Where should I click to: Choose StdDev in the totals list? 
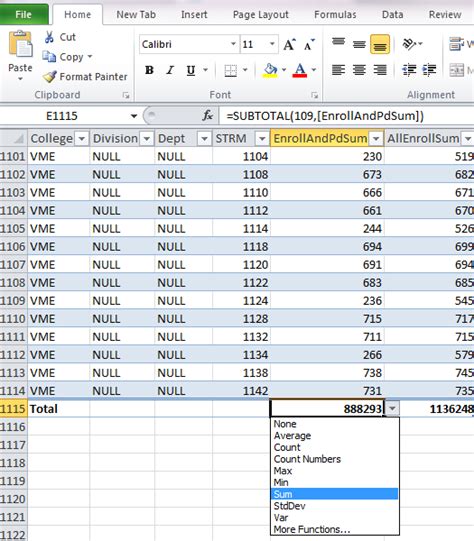pos(334,506)
